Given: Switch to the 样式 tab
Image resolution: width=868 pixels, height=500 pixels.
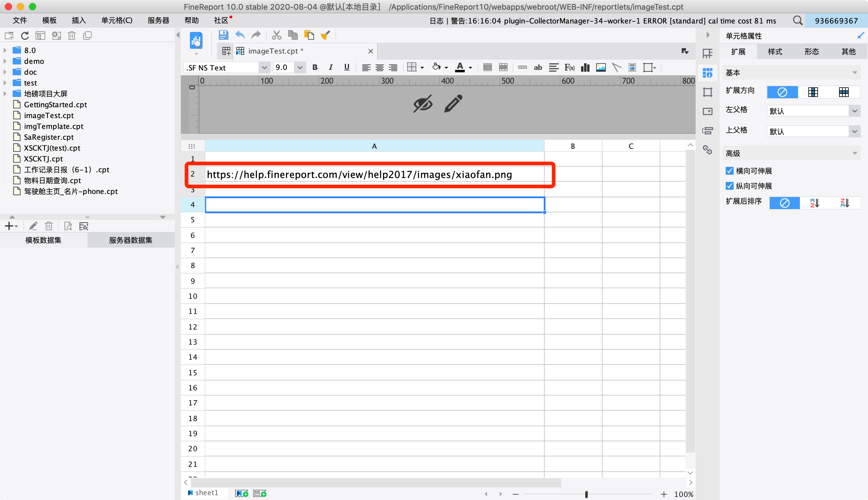Looking at the screenshot, I should (x=775, y=52).
